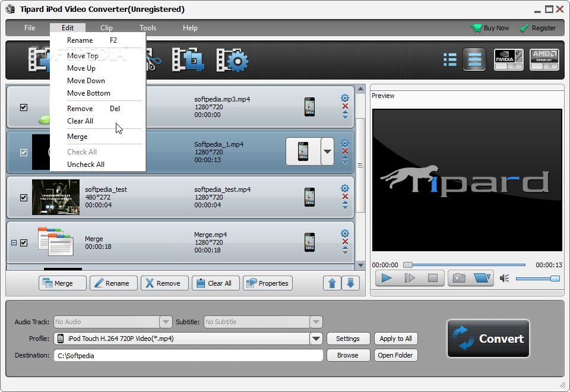Click iPod device icon for Merge.mp4
Image resolution: width=570 pixels, height=392 pixels.
pos(310,242)
